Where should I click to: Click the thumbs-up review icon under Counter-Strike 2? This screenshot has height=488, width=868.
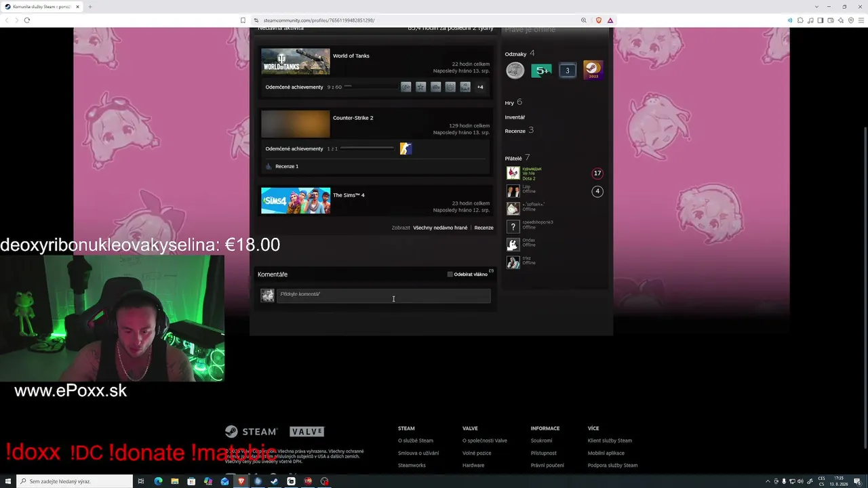[x=269, y=166]
